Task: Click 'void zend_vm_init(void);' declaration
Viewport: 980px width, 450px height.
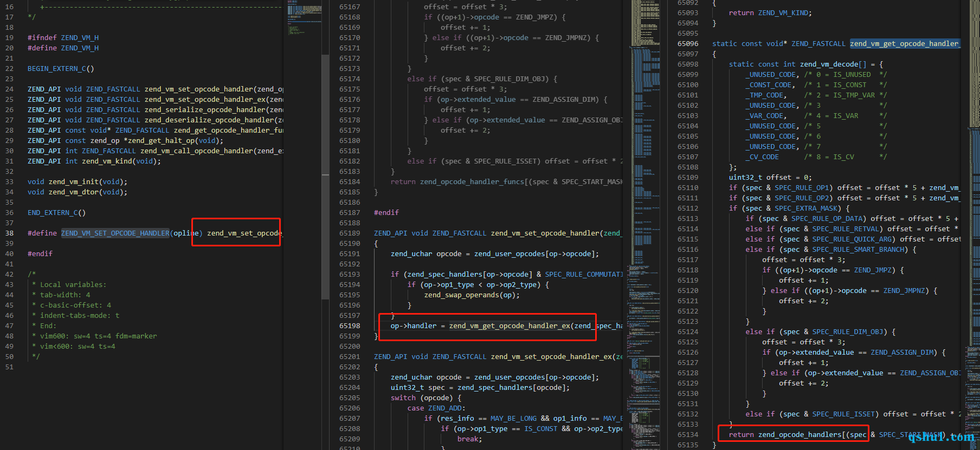Action: click(78, 182)
